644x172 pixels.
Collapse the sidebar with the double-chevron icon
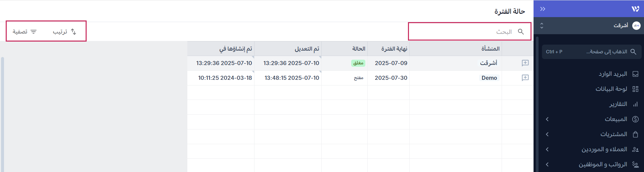pos(543,9)
